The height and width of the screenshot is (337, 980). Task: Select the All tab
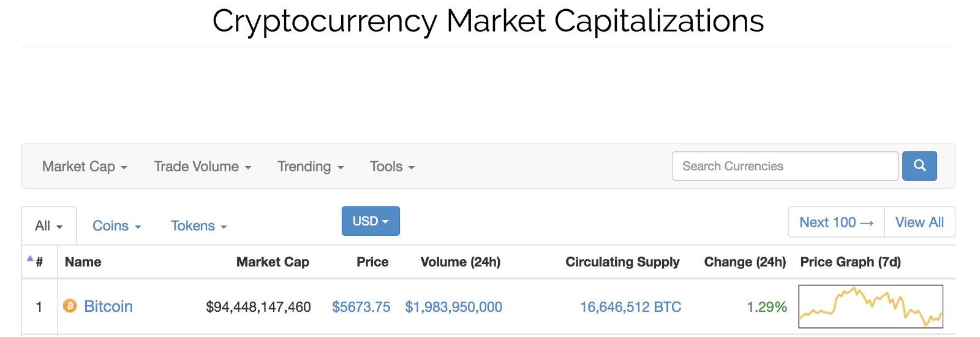(x=49, y=226)
